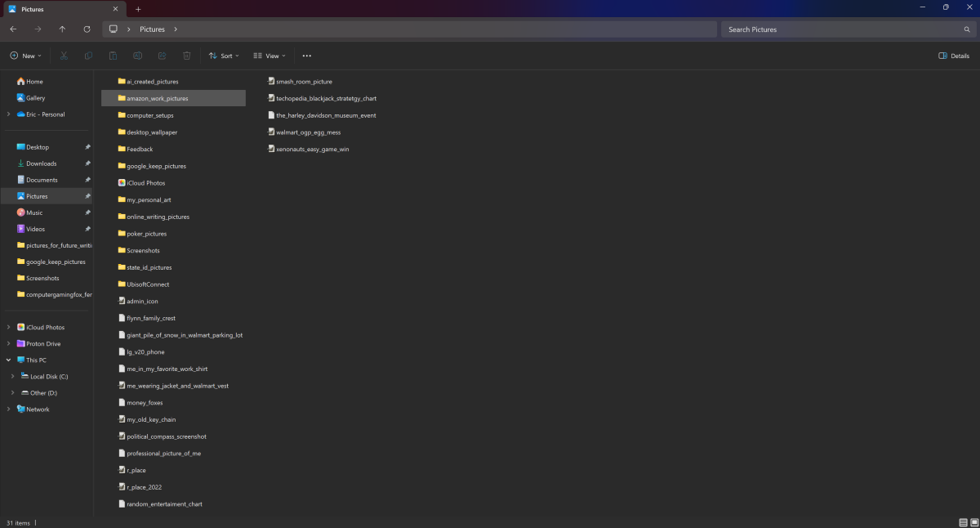980x528 pixels.
Task: Share the selected file via the Share icon
Action: pyautogui.click(x=162, y=56)
